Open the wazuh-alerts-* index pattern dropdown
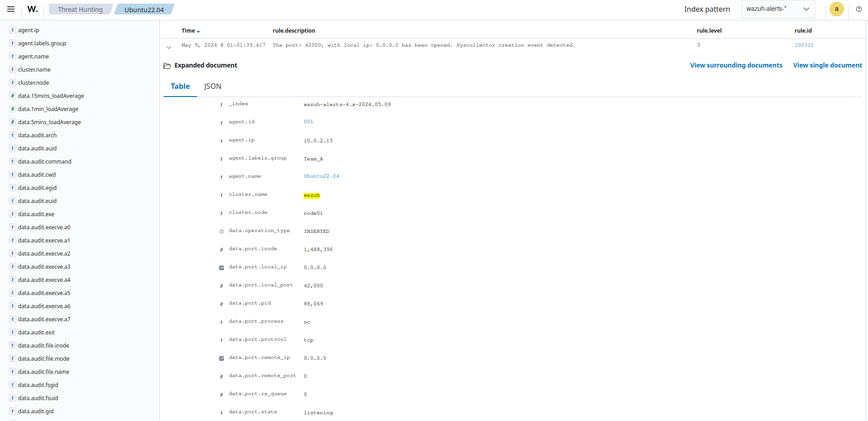The height and width of the screenshot is (421, 868). pos(777,9)
